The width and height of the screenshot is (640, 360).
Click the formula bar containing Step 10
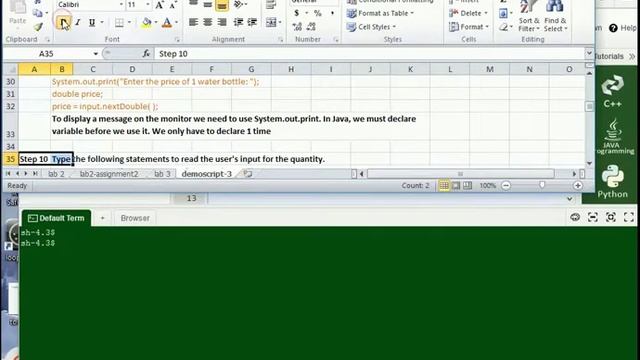click(x=369, y=54)
